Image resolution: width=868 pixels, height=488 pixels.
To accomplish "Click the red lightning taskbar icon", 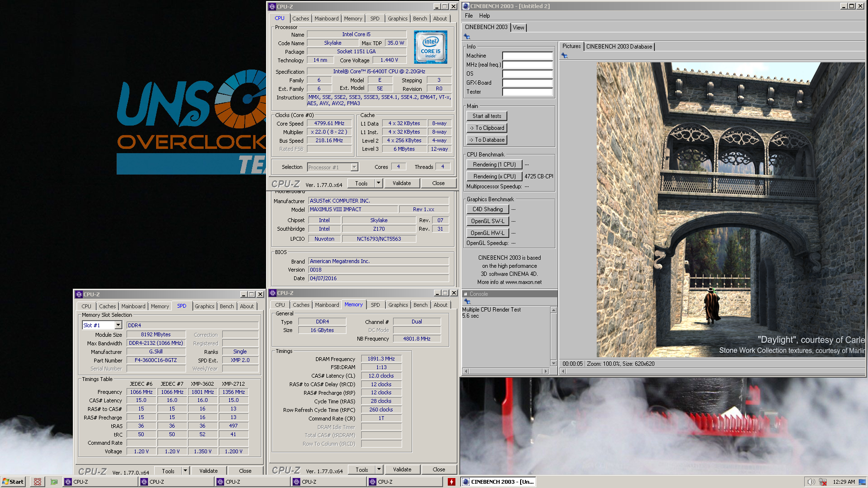I will tap(451, 482).
